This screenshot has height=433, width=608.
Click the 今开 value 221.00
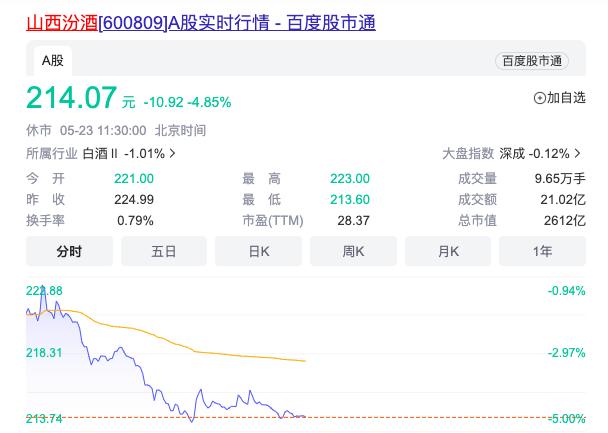pos(134,179)
